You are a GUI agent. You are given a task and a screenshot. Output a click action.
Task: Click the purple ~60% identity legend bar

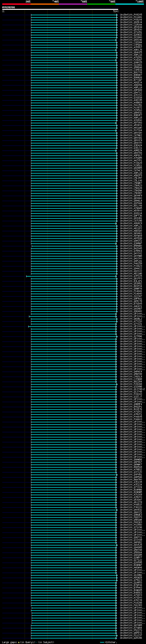[x=73, y=4]
